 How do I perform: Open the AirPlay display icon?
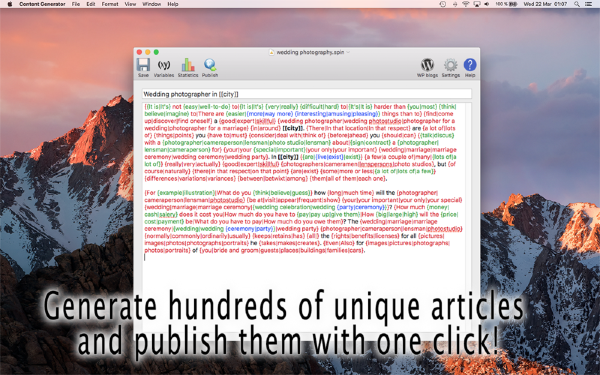point(477,4)
